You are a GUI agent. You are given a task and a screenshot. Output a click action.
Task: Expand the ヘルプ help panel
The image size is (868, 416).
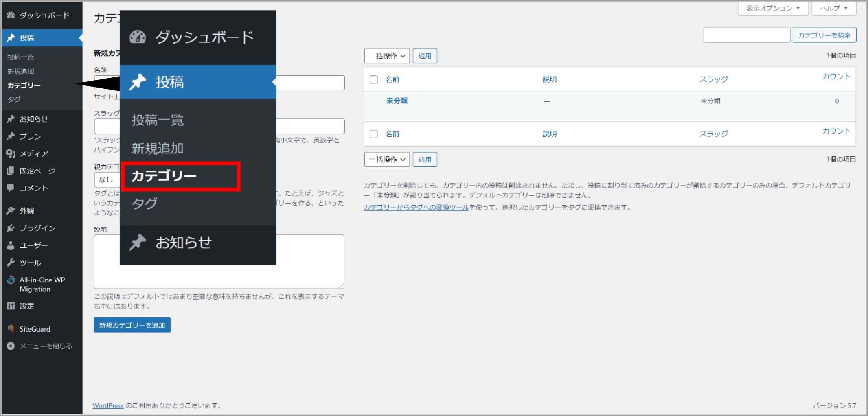pos(833,8)
